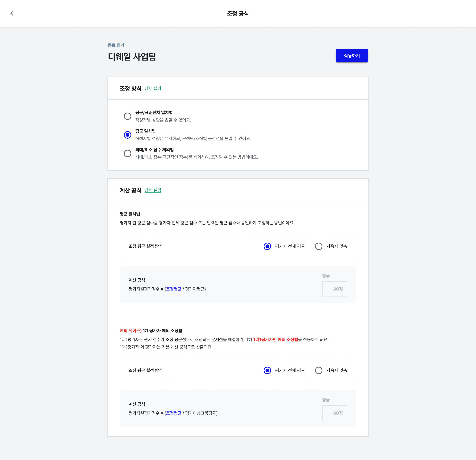Screen dimensions: 476x460
Task: Click the back arrow icon
Action: pyautogui.click(x=12, y=13)
